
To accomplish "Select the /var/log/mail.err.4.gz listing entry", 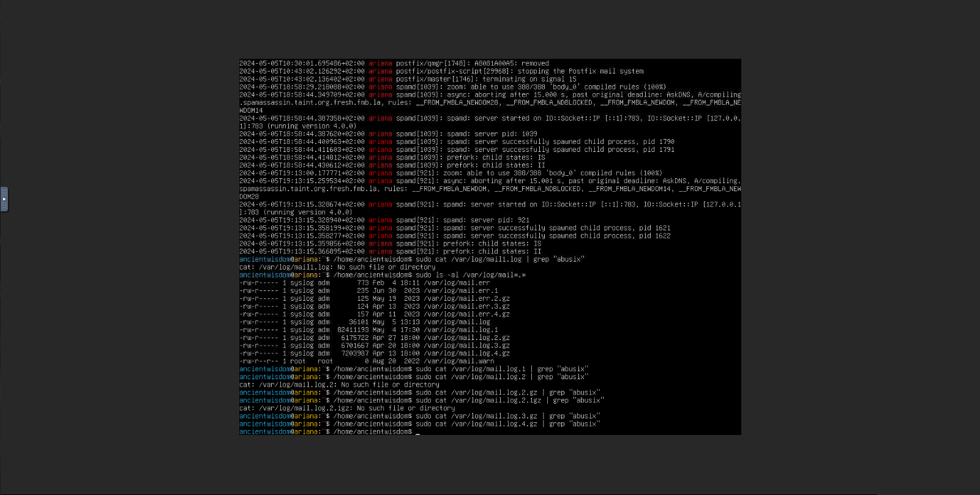I will [466, 314].
